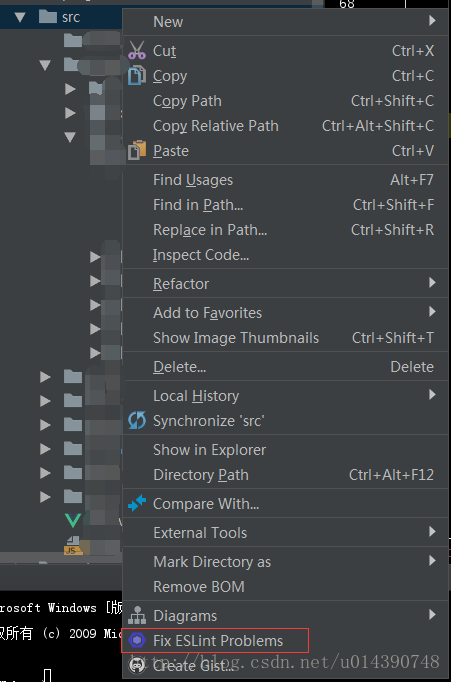
Task: Collapse the src folder arrow
Action: [x=20, y=17]
